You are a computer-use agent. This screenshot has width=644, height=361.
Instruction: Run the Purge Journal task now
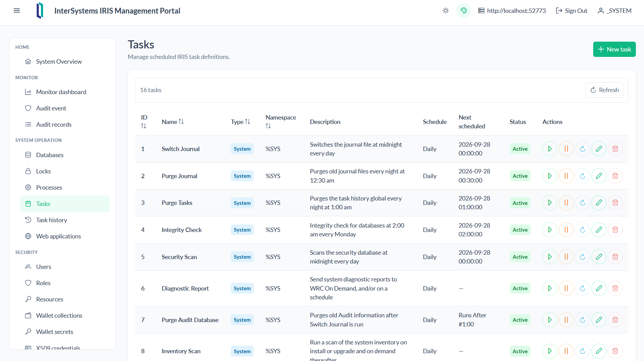[550, 176]
